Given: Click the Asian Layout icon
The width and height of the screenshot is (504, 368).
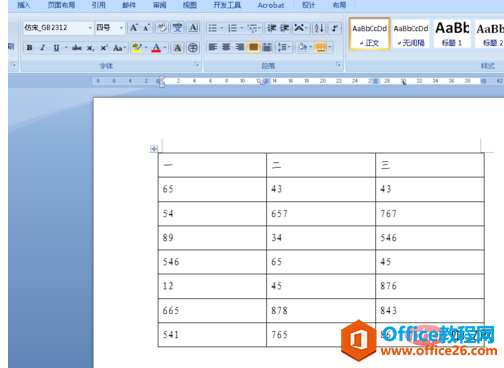Looking at the screenshot, I should point(299,28).
